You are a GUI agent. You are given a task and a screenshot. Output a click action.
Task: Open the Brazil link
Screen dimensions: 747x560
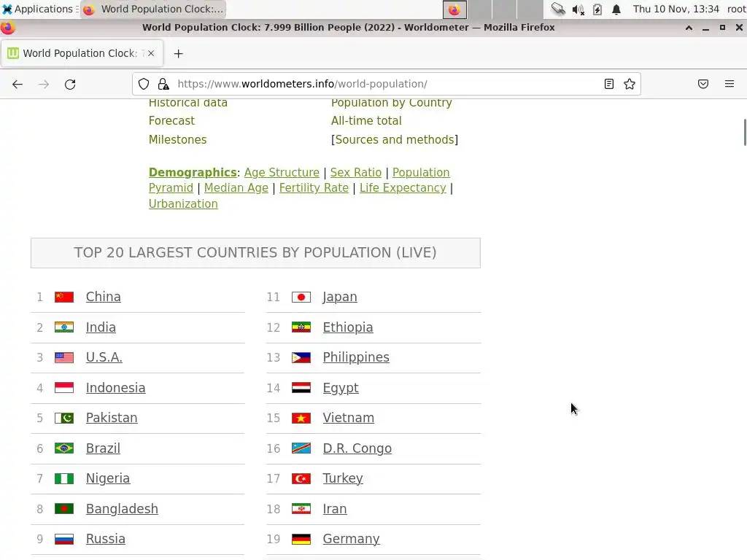click(x=104, y=448)
